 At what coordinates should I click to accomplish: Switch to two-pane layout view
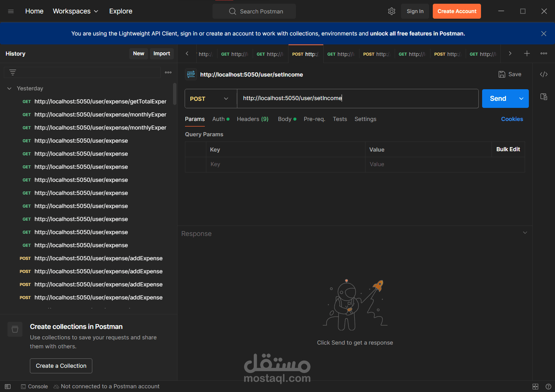[535, 386]
